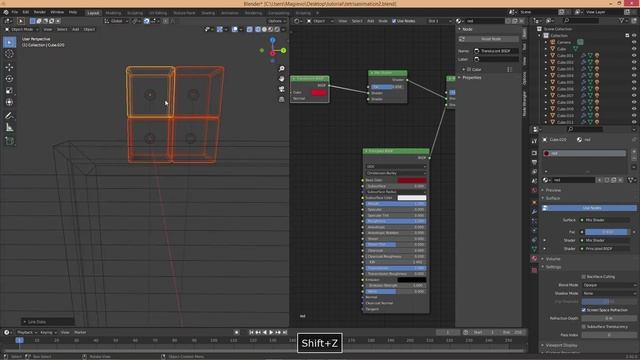
Task: Select the Scale tool
Action: click(x=9, y=91)
